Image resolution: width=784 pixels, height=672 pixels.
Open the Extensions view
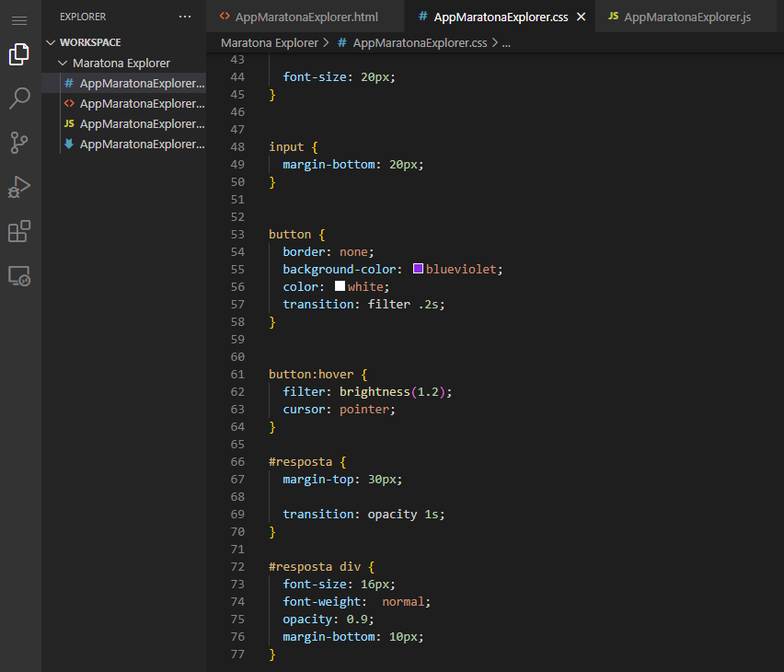point(19,231)
